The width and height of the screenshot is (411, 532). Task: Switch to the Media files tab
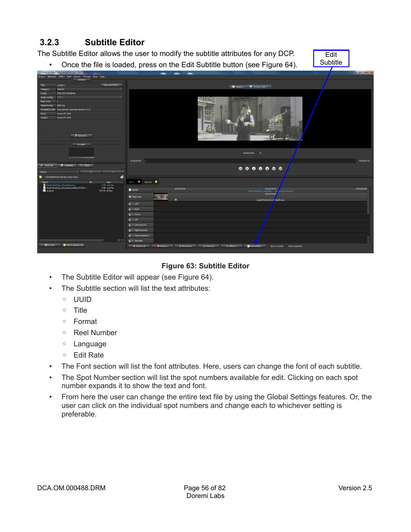coord(47,165)
